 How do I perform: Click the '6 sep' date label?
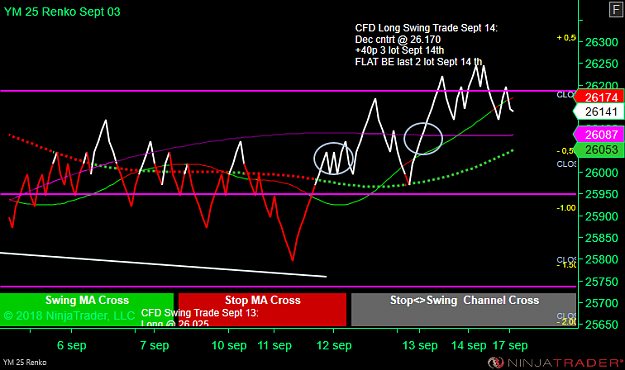point(72,345)
